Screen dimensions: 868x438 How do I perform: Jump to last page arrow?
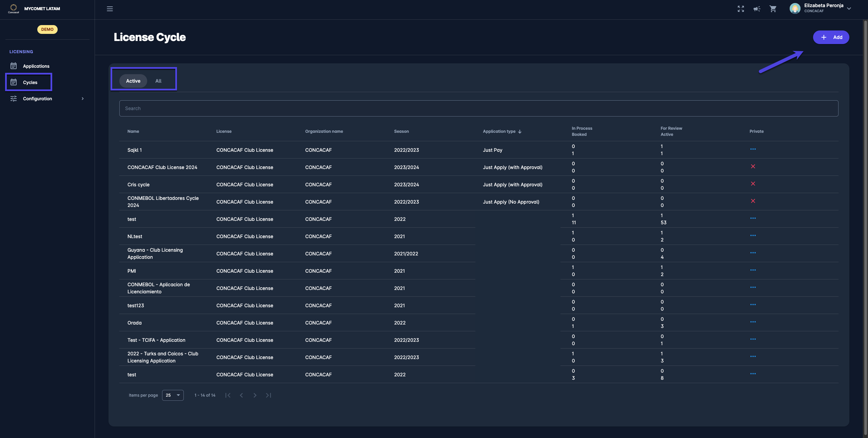pyautogui.click(x=269, y=395)
